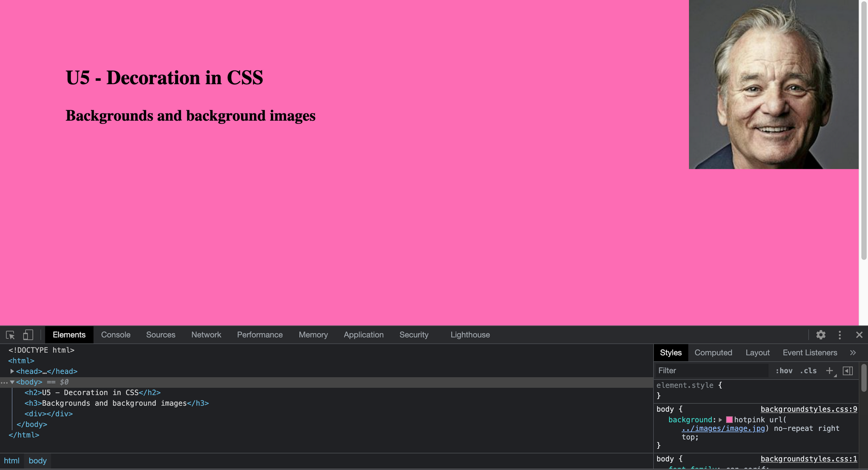The image size is (868, 470).
Task: Expand the background shorthand property arrow
Action: (x=721, y=420)
